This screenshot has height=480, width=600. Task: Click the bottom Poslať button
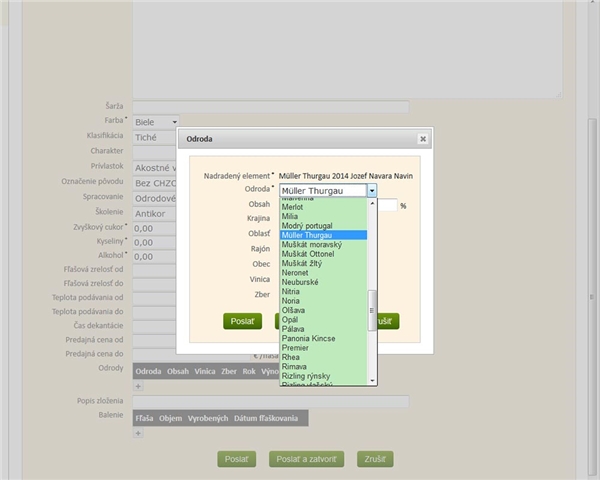coord(236,459)
